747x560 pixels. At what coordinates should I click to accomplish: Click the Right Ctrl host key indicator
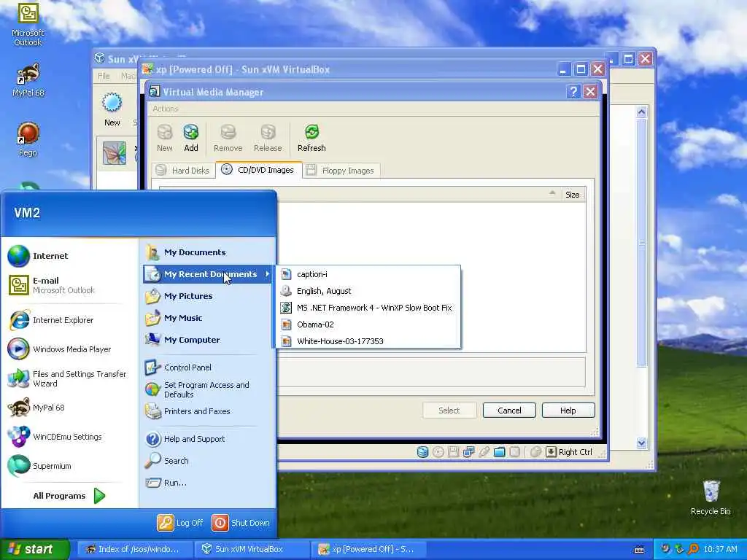tap(569, 452)
